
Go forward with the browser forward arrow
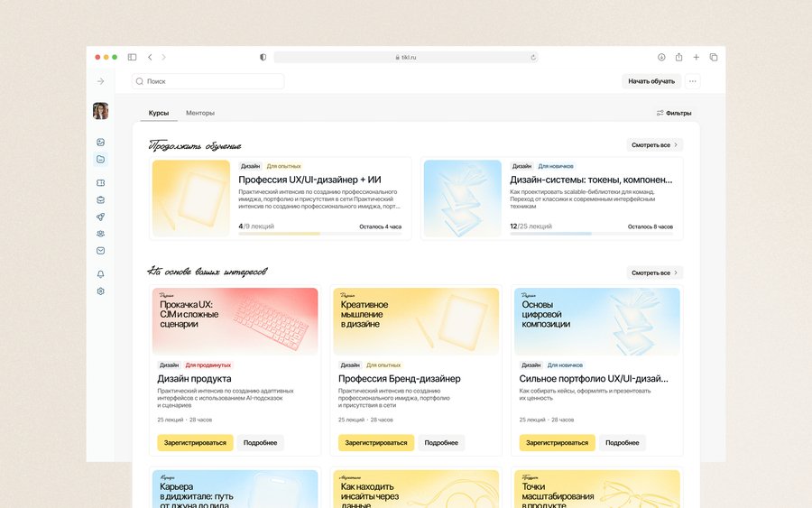pyautogui.click(x=163, y=57)
